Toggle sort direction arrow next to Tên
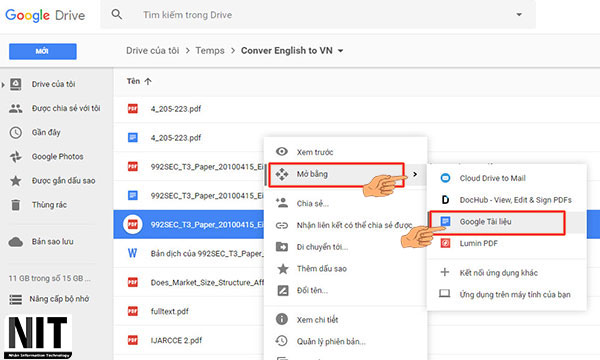The image size is (600, 360). point(148,81)
